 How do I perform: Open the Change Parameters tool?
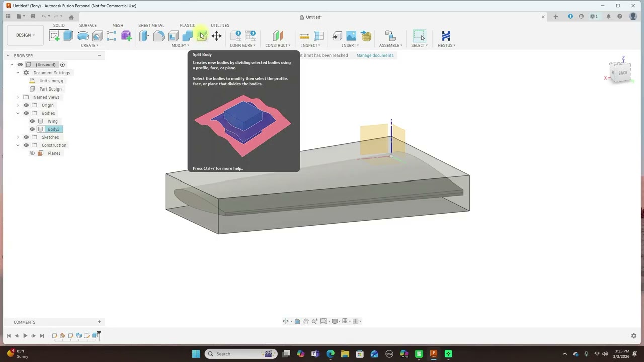pos(235,36)
